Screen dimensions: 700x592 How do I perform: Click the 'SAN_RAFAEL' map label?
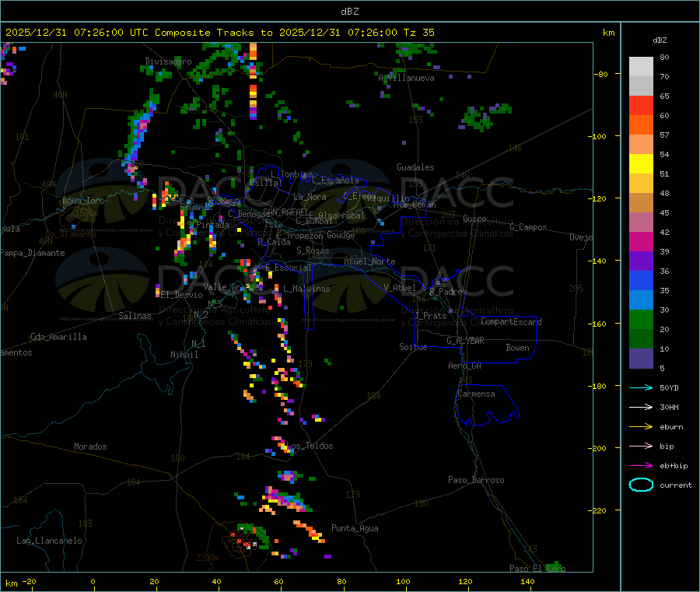(285, 212)
